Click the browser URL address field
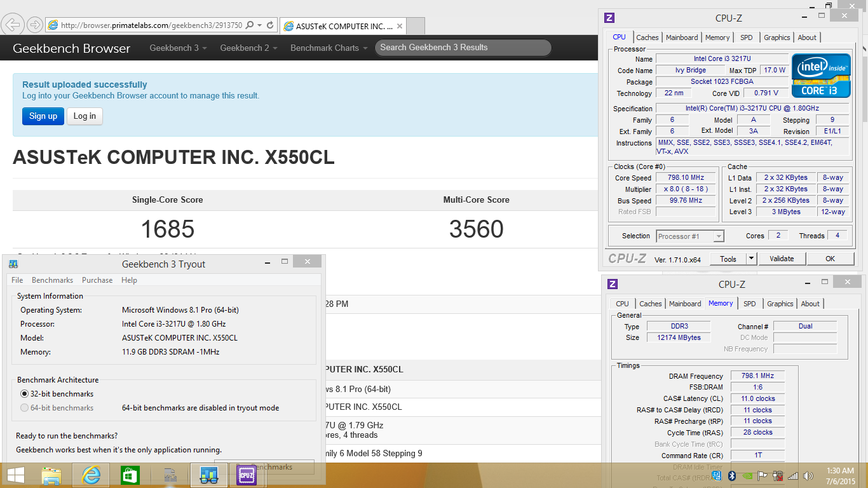868x488 pixels. (x=151, y=25)
